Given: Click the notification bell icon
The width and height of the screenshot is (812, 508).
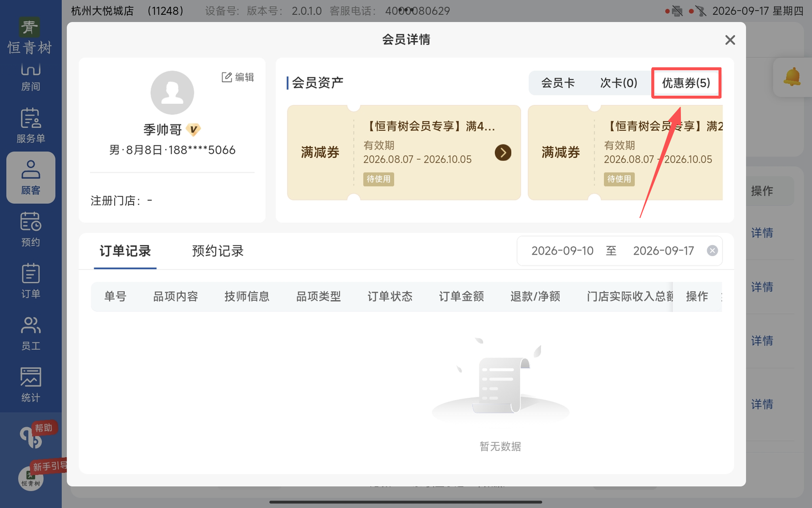Looking at the screenshot, I should (x=792, y=77).
